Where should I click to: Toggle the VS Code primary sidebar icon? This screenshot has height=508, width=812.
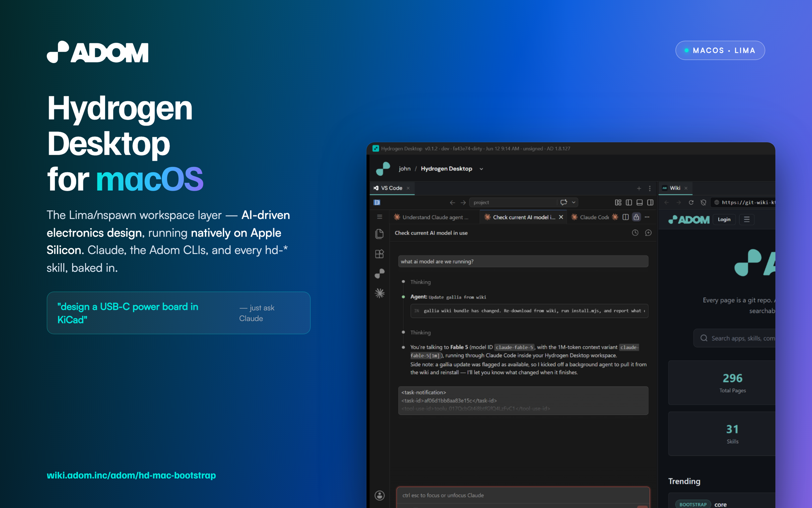pyautogui.click(x=377, y=202)
